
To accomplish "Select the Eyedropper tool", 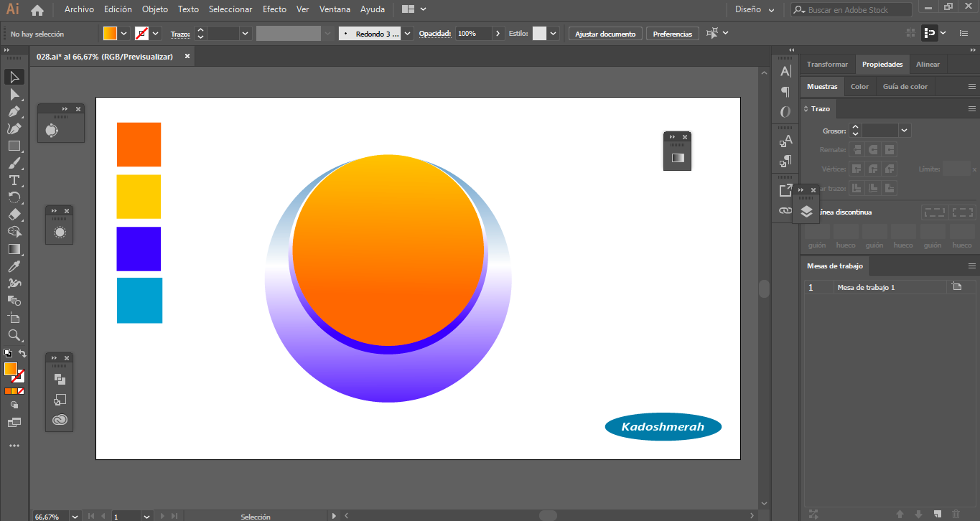I will pyautogui.click(x=14, y=266).
